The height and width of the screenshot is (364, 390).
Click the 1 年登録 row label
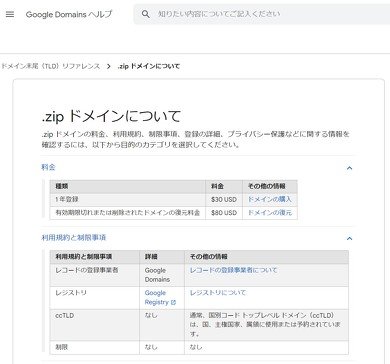67,199
